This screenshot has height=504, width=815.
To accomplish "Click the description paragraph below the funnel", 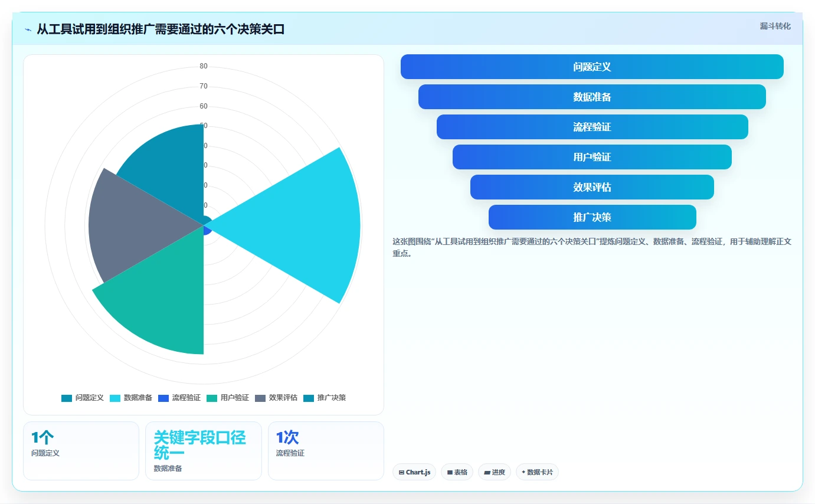I will click(x=592, y=247).
